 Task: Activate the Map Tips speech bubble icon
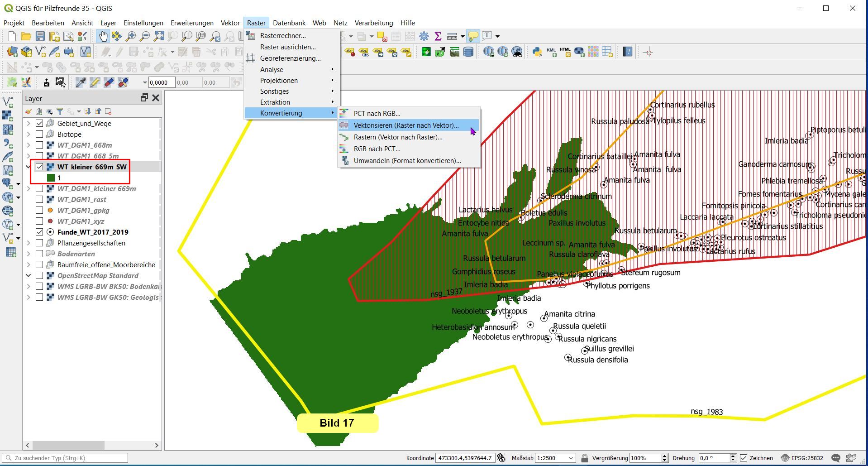pyautogui.click(x=473, y=36)
